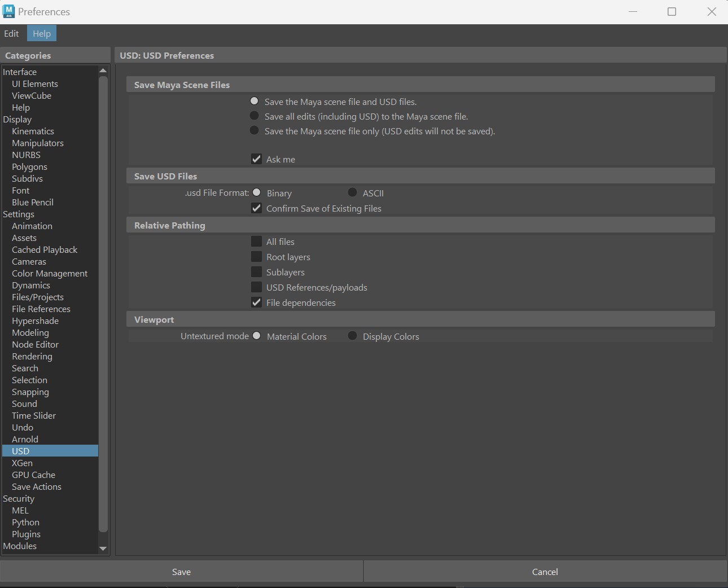Screen dimensions: 728x588
Task: Select the Time Slider category
Action: [34, 415]
